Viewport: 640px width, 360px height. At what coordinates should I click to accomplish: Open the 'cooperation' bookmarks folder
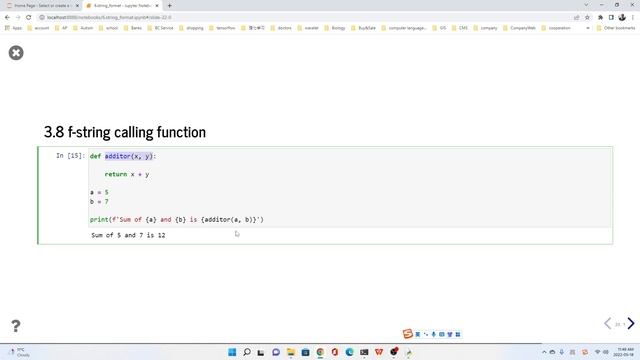click(x=556, y=28)
